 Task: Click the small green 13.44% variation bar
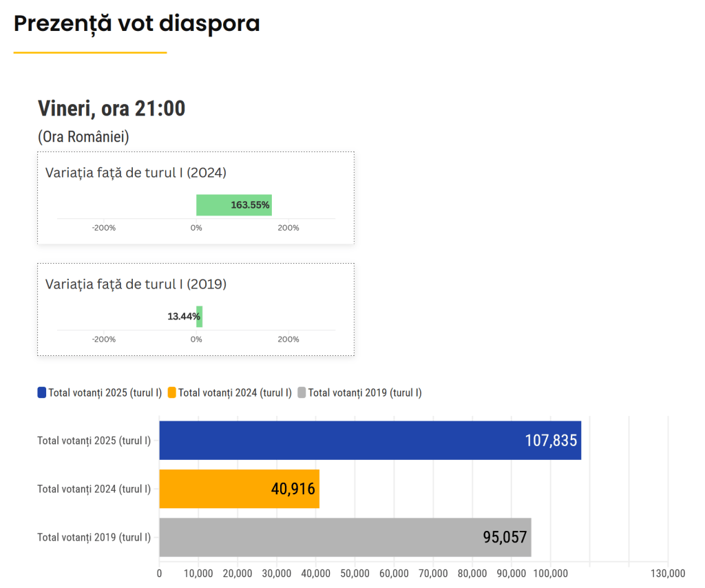(x=199, y=317)
